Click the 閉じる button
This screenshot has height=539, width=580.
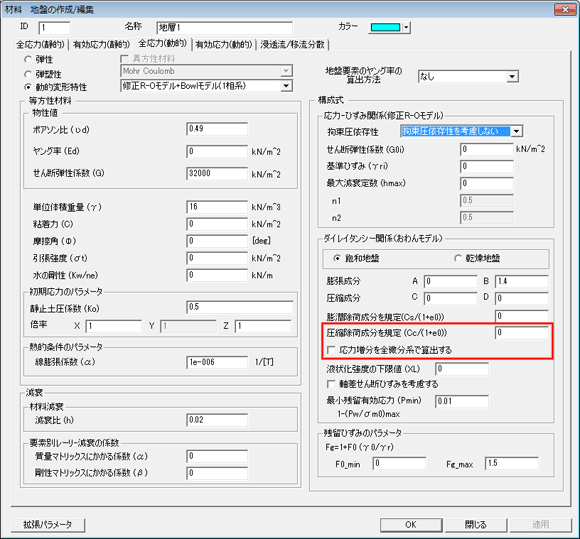[x=476, y=525]
